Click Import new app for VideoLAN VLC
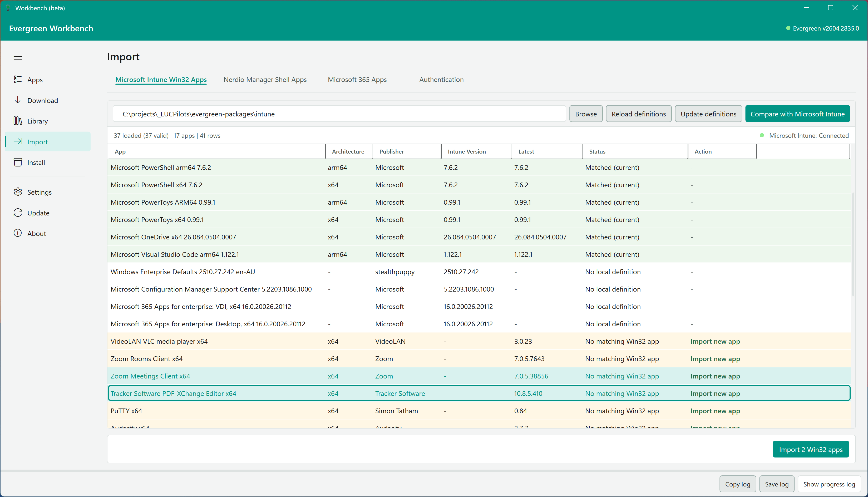This screenshot has width=868, height=497. pyautogui.click(x=715, y=341)
